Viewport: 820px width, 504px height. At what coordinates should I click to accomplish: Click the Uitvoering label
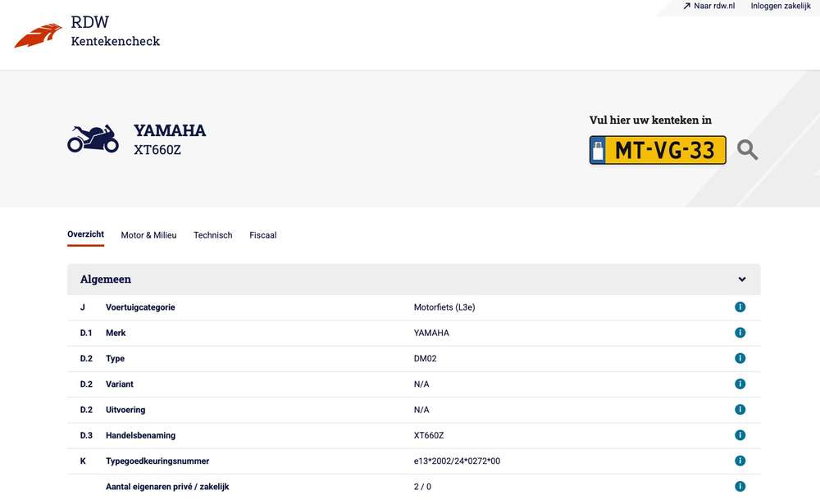(125, 410)
